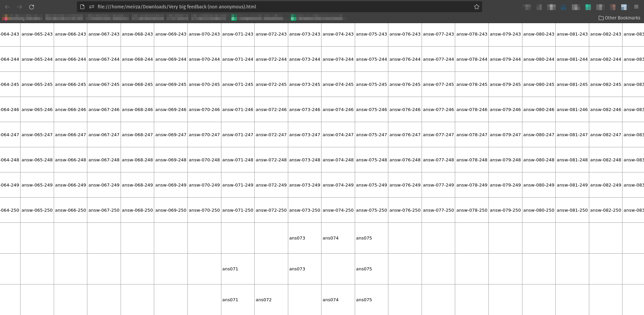
Task: Select cell answ-071-243
Action: (x=238, y=34)
